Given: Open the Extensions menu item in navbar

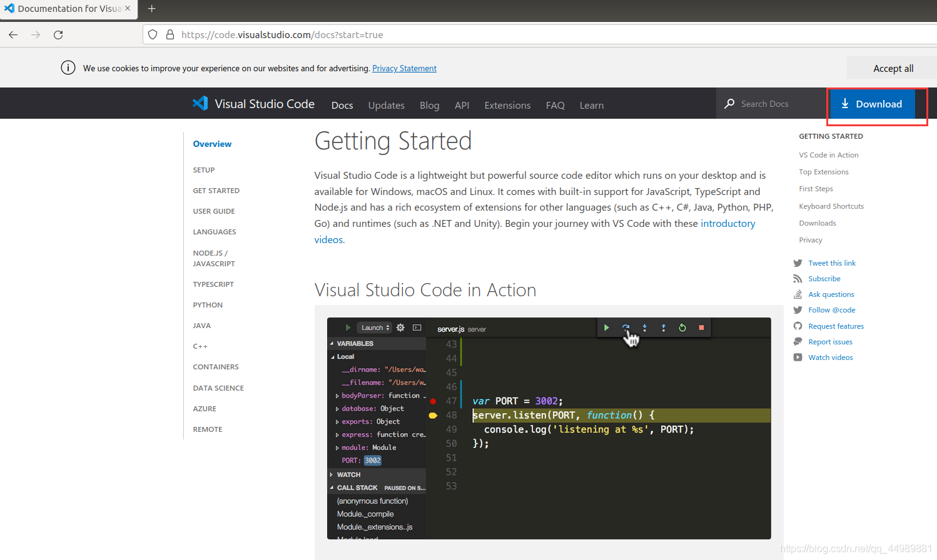Looking at the screenshot, I should [507, 106].
